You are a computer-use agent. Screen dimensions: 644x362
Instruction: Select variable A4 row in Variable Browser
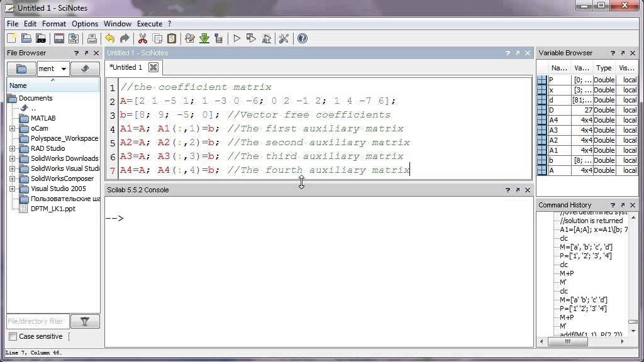tap(587, 120)
